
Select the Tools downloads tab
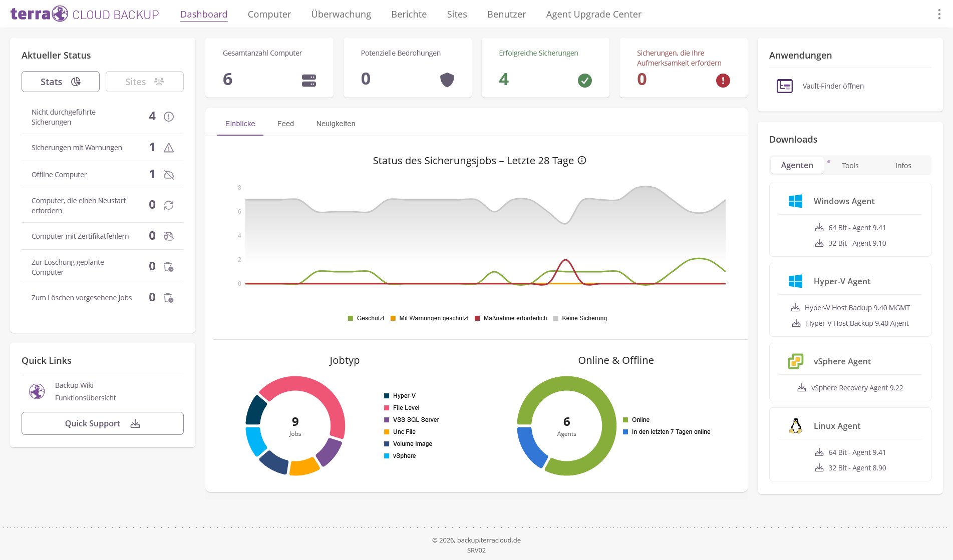[850, 166]
